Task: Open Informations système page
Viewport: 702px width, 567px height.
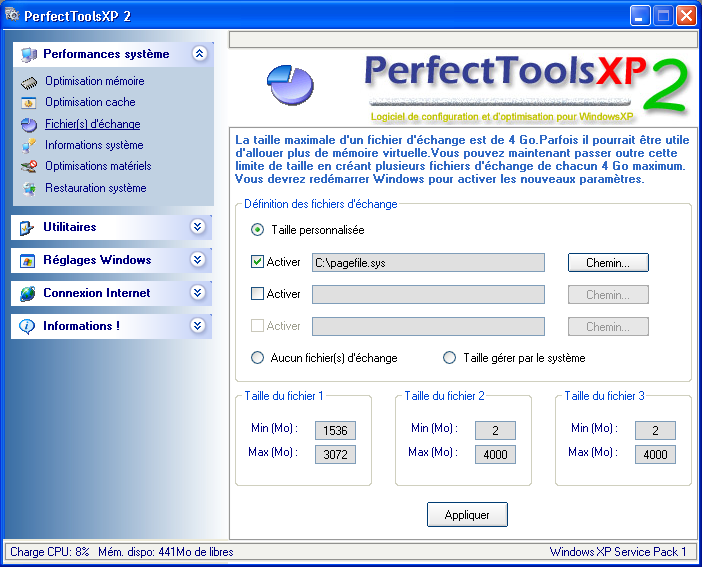Action: coord(94,145)
